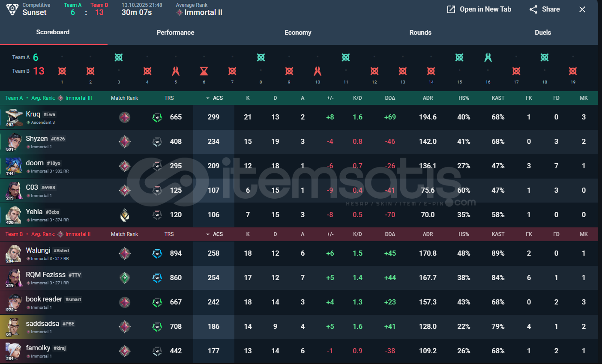The height and width of the screenshot is (364, 602).
Task: Select round 3 Team A elimination icon
Action: (119, 57)
